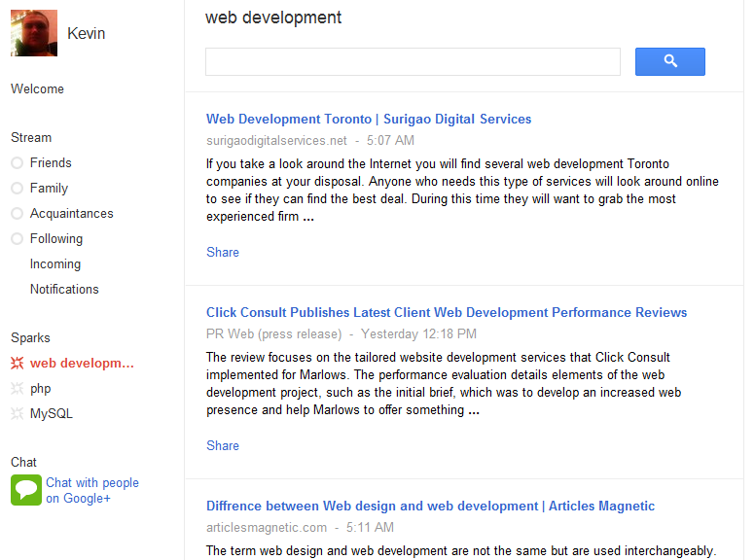Go to the Welcome page

tap(38, 89)
